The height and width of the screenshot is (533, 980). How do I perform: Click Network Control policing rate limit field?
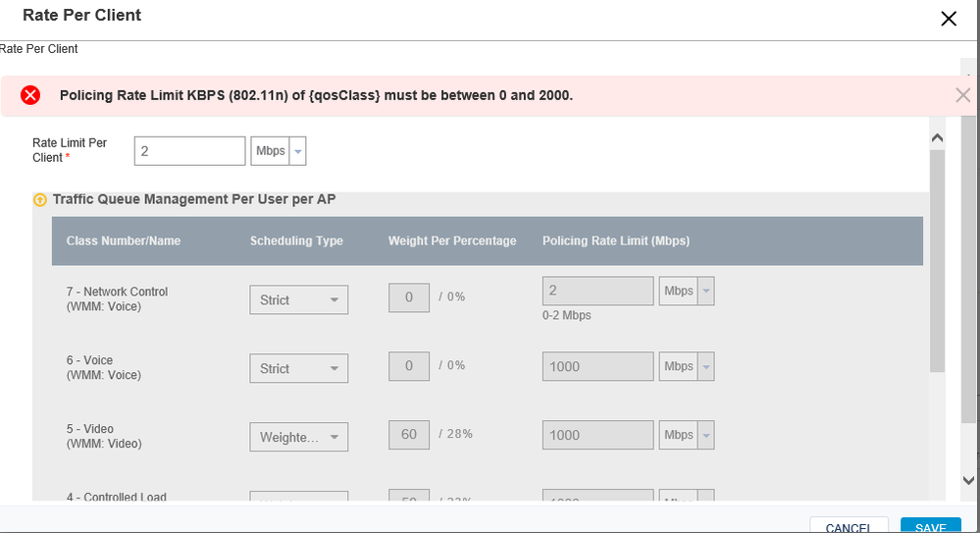597,292
